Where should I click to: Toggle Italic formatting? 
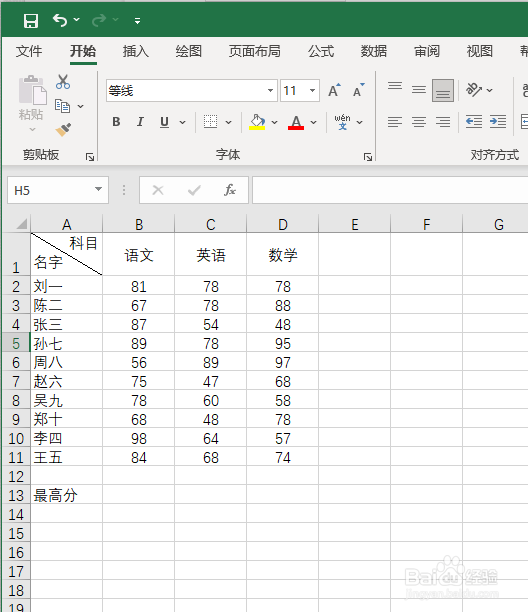click(x=140, y=122)
